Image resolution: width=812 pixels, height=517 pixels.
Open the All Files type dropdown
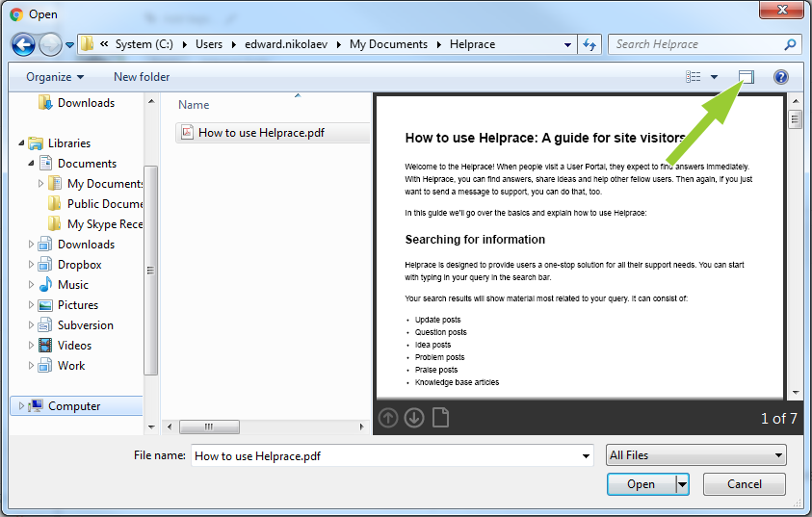[x=695, y=455]
